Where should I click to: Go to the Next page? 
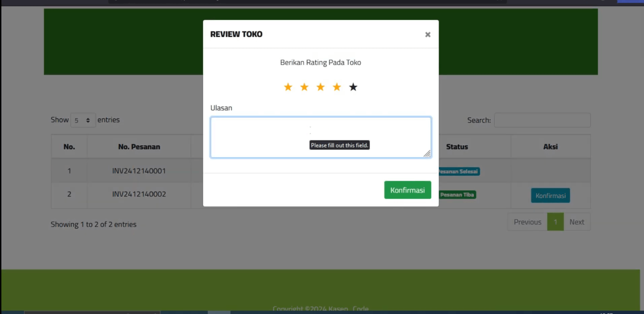[x=577, y=222]
